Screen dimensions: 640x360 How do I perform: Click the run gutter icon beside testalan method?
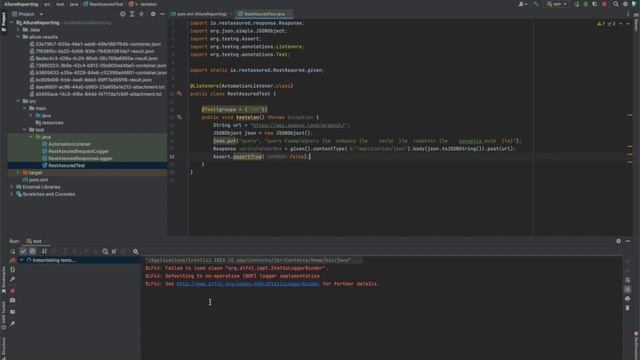tap(179, 117)
